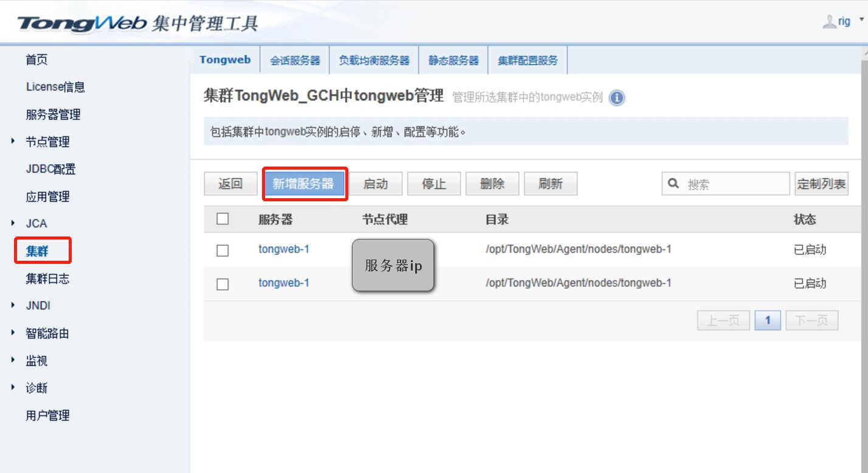Click the 停止 button
Screen dimensions: 868x473
point(434,184)
